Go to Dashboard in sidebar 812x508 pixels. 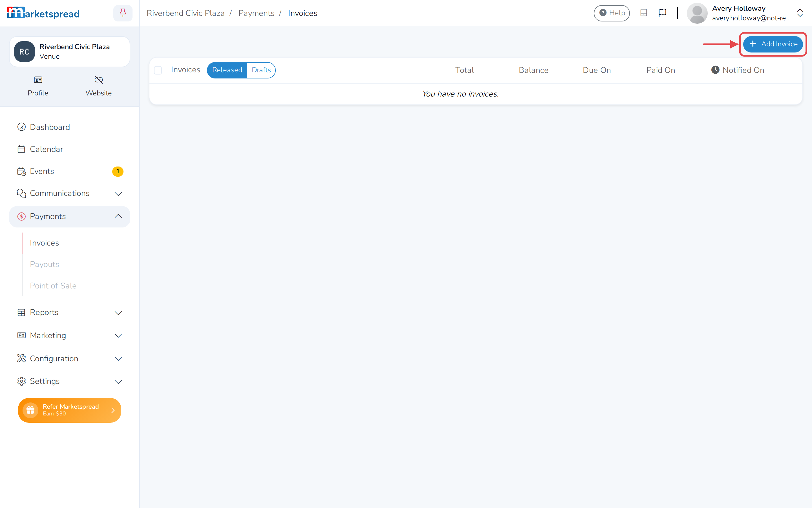tap(69, 127)
